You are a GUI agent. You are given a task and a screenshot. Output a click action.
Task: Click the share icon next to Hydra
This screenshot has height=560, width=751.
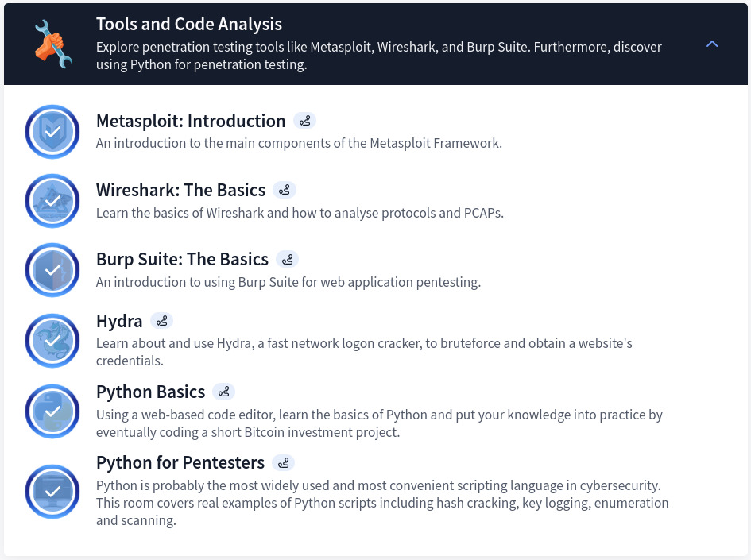click(161, 320)
